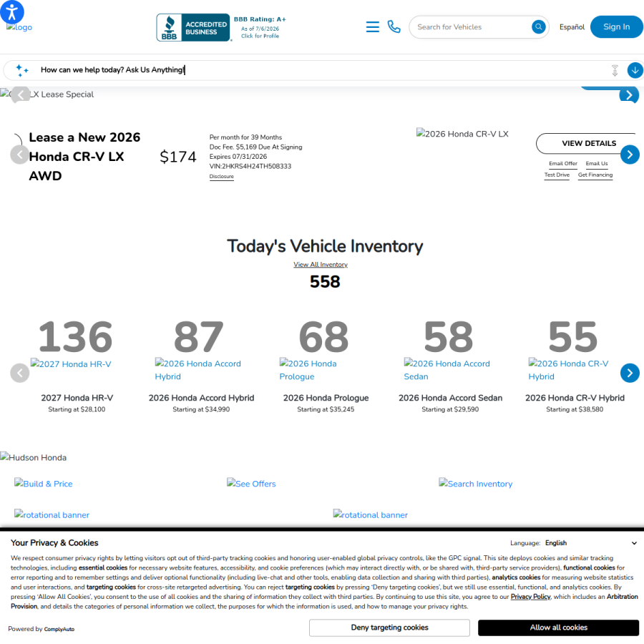Click the microphone voice input icon
This screenshot has height=644, width=644.
click(x=615, y=70)
